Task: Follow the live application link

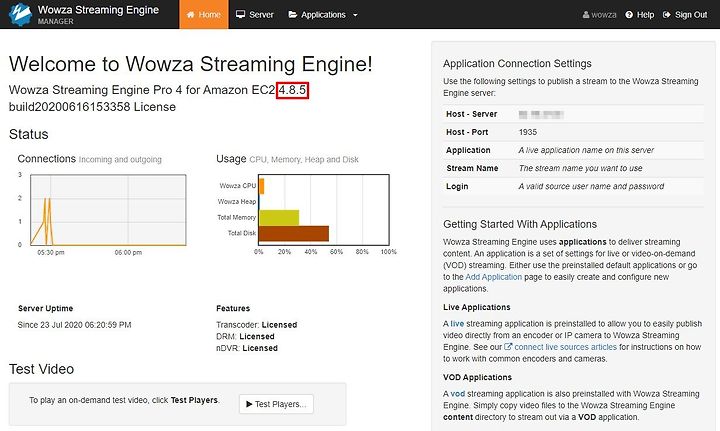Action: 457,324
